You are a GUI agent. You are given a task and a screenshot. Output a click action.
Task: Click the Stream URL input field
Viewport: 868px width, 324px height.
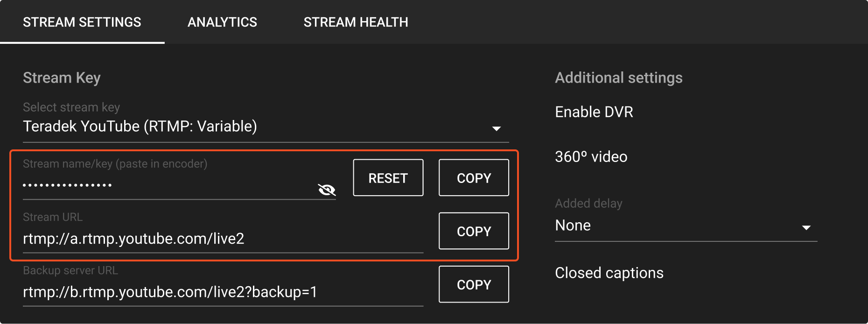[187, 238]
